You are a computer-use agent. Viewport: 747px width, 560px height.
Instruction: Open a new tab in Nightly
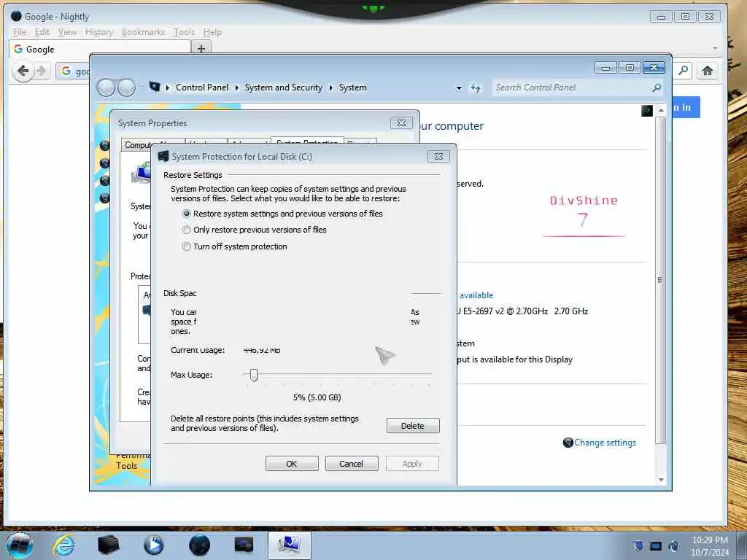(201, 49)
